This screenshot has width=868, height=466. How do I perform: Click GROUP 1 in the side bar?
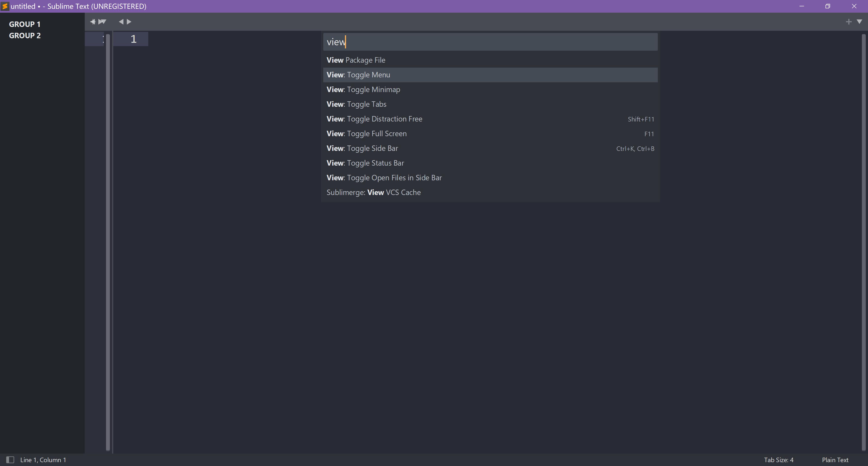click(x=25, y=24)
